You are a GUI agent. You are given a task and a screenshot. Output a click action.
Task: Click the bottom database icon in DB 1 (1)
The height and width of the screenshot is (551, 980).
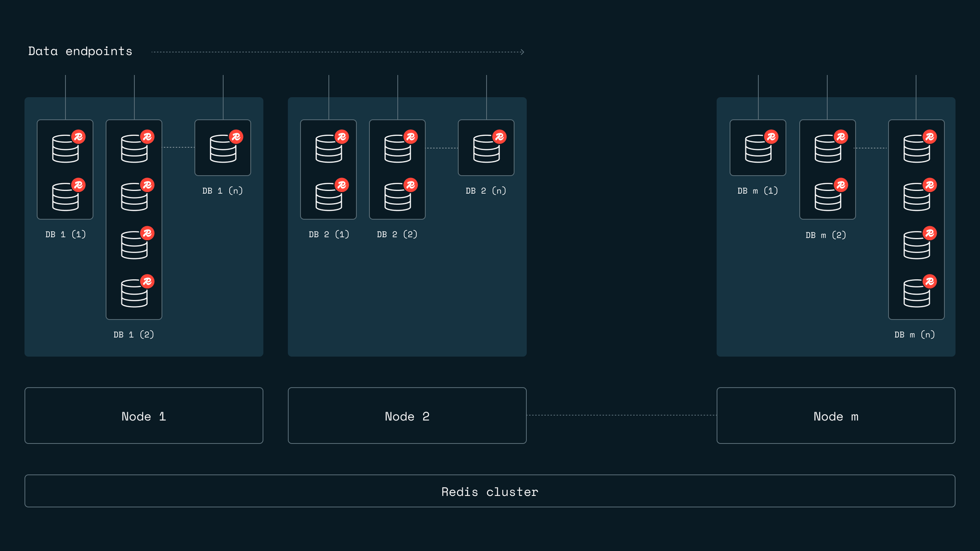pyautogui.click(x=68, y=195)
